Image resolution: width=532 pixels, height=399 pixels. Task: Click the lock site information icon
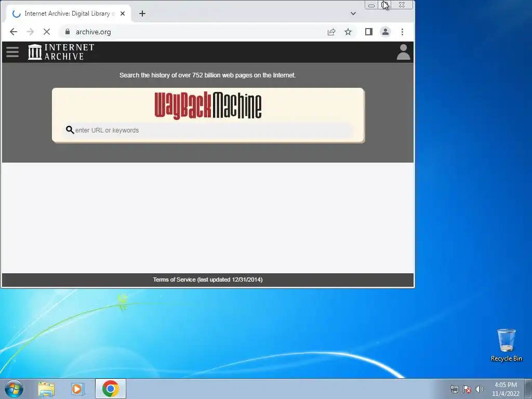(x=68, y=32)
